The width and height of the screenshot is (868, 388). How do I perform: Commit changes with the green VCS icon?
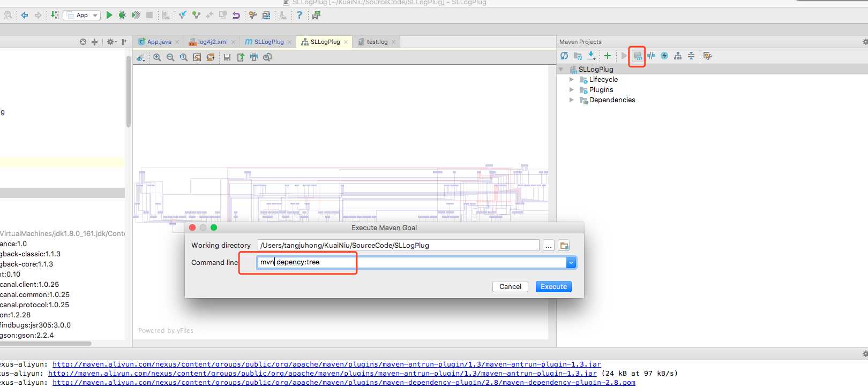click(196, 15)
